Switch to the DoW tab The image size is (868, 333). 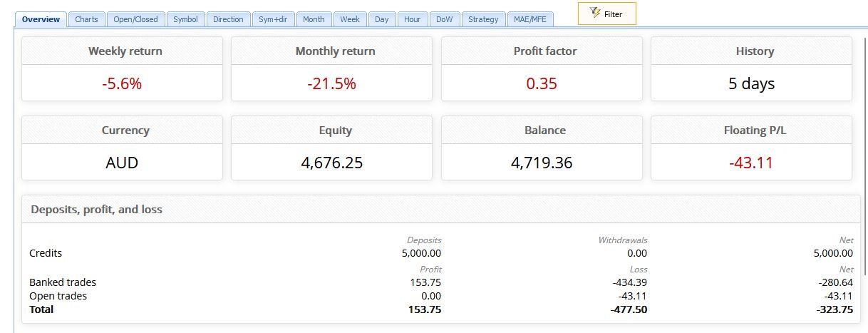(445, 19)
